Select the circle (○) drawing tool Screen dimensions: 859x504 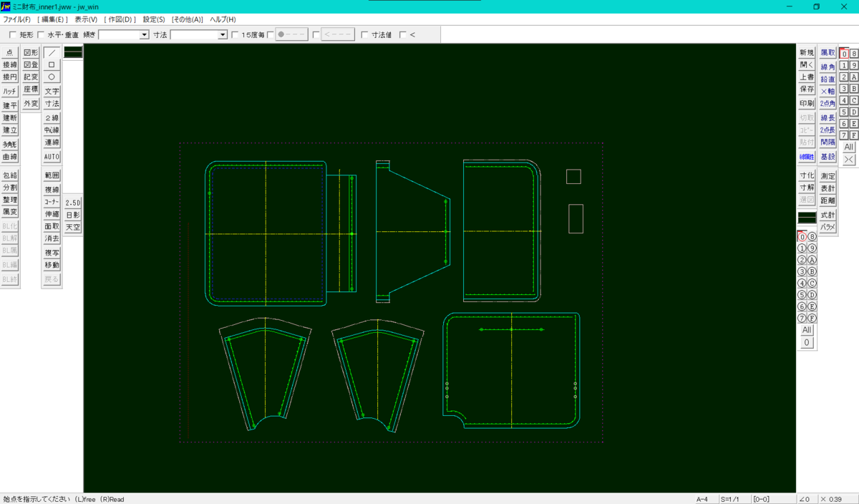[52, 77]
